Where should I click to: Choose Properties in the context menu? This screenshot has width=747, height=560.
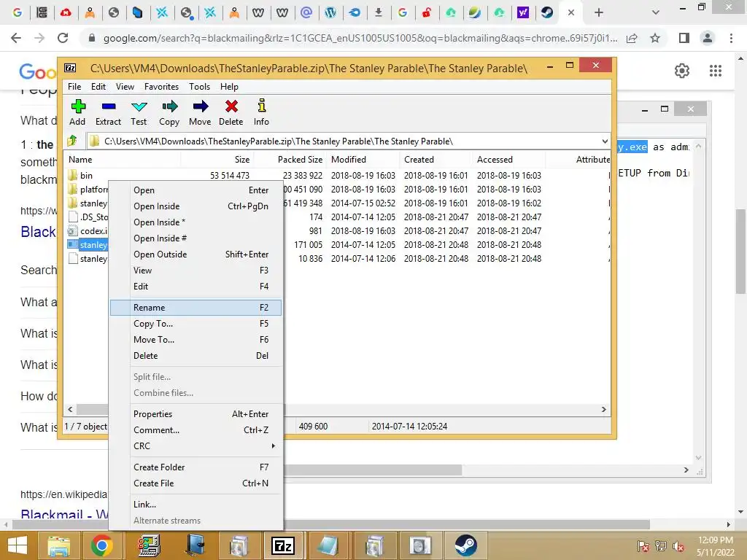pos(196,414)
